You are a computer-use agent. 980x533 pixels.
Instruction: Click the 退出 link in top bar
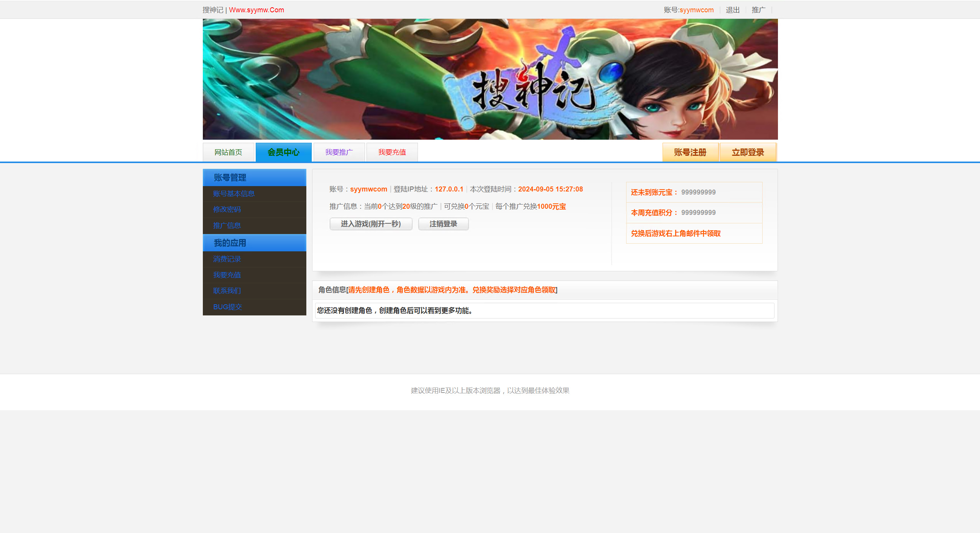pyautogui.click(x=732, y=10)
